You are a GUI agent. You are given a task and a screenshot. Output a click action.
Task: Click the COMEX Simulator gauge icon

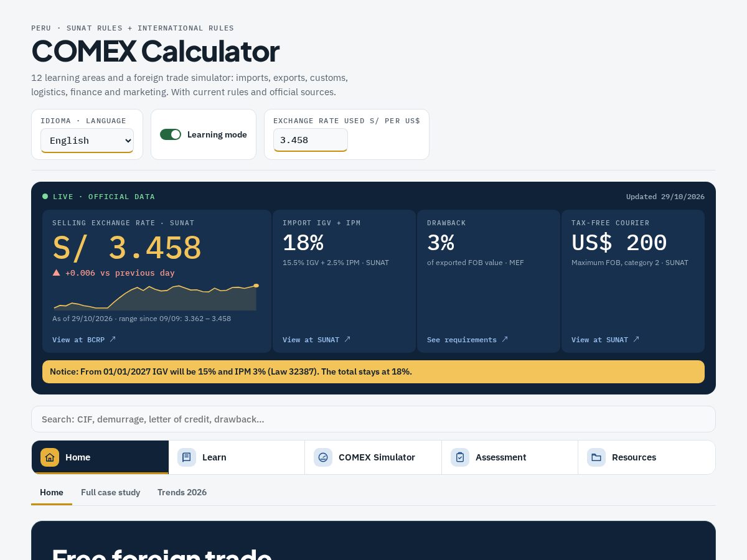pos(323,457)
